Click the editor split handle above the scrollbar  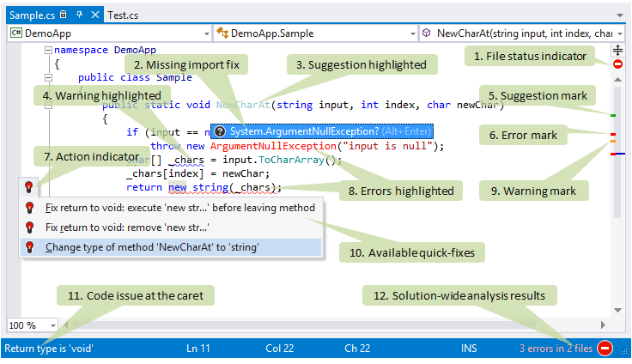tap(617, 51)
